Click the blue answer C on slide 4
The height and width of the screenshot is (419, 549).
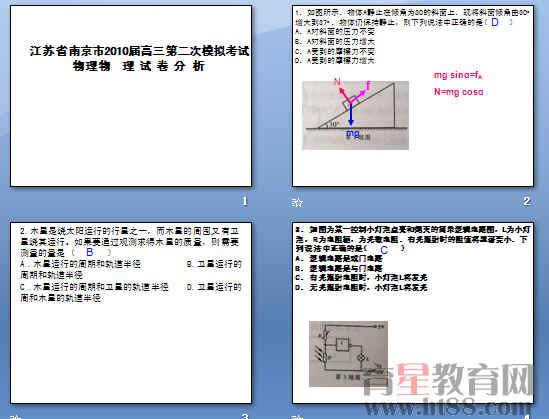(x=384, y=250)
